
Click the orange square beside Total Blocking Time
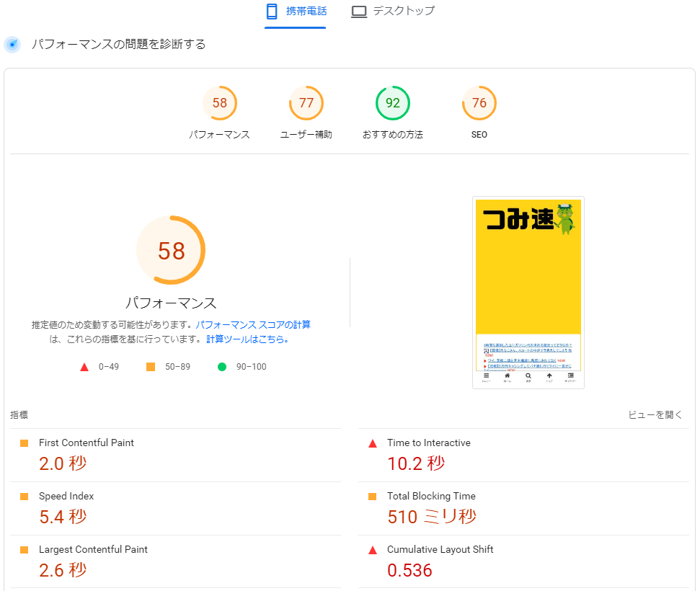(x=372, y=497)
